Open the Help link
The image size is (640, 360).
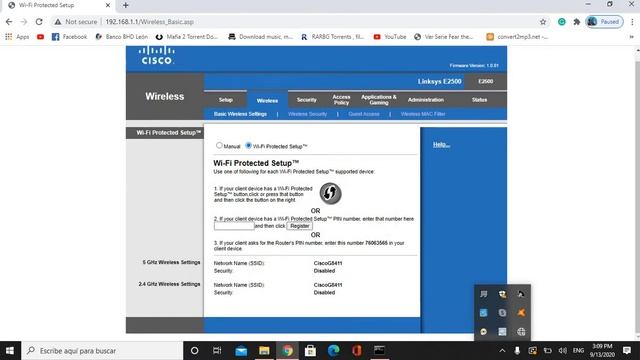(441, 144)
